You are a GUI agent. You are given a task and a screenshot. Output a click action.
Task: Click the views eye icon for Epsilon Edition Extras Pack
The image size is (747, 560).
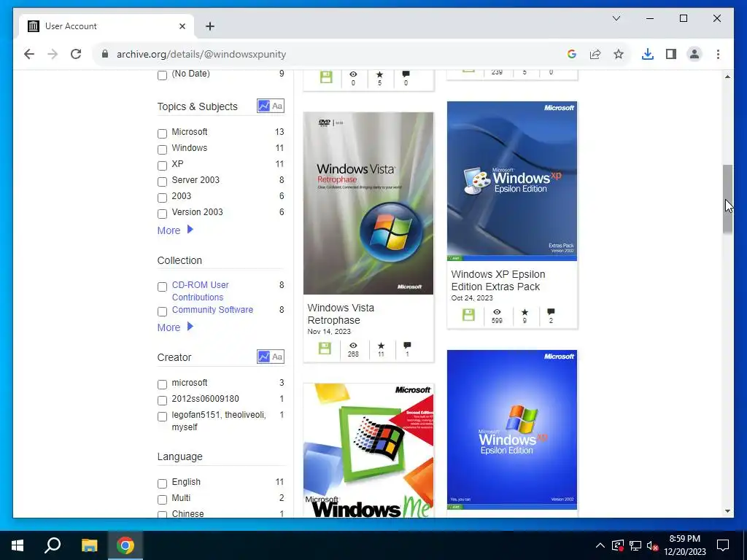pyautogui.click(x=497, y=312)
